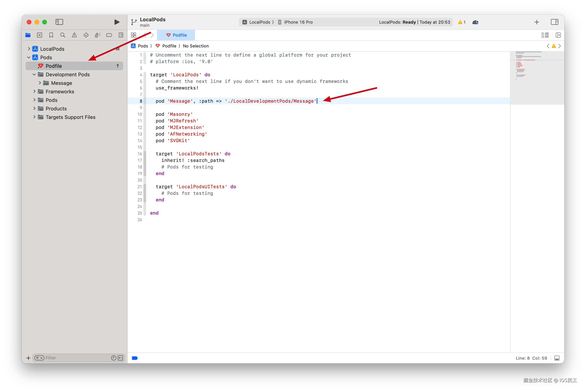Viewport: 586px width, 392px height.
Task: Toggle the left navigator sidebar
Action: (x=59, y=22)
